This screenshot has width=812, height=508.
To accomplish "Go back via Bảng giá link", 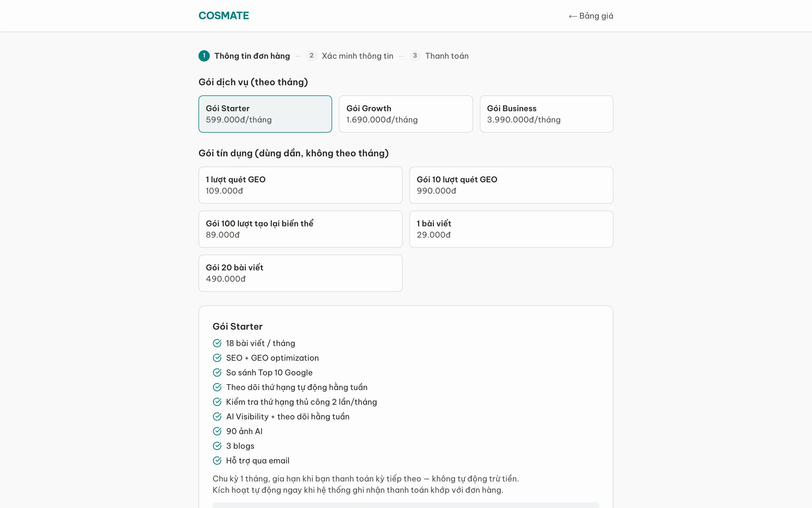I will point(591,16).
